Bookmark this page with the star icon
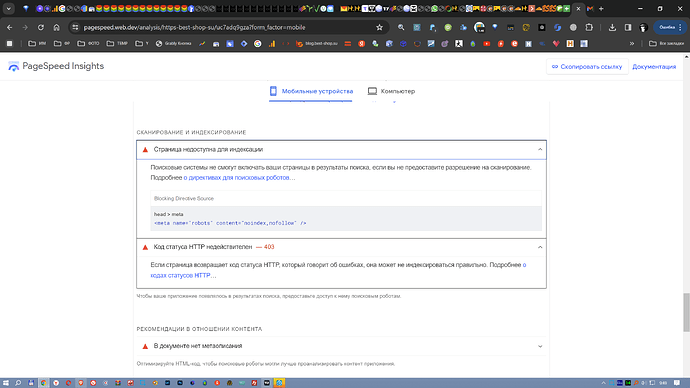The image size is (690, 388). (x=379, y=27)
